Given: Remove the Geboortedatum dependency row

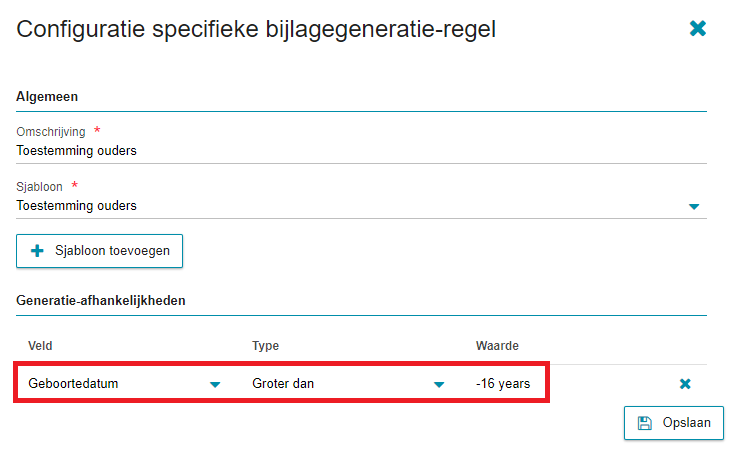Looking at the screenshot, I should (x=685, y=384).
